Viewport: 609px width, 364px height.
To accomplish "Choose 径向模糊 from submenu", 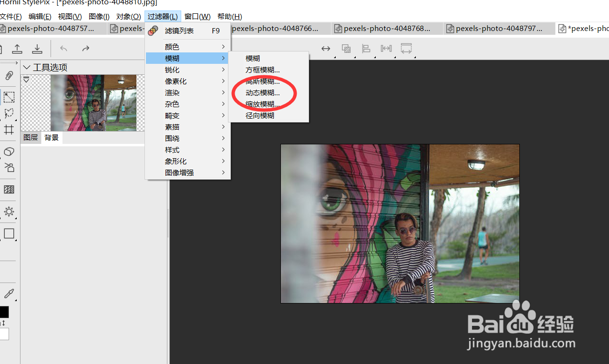I will coord(269,115).
